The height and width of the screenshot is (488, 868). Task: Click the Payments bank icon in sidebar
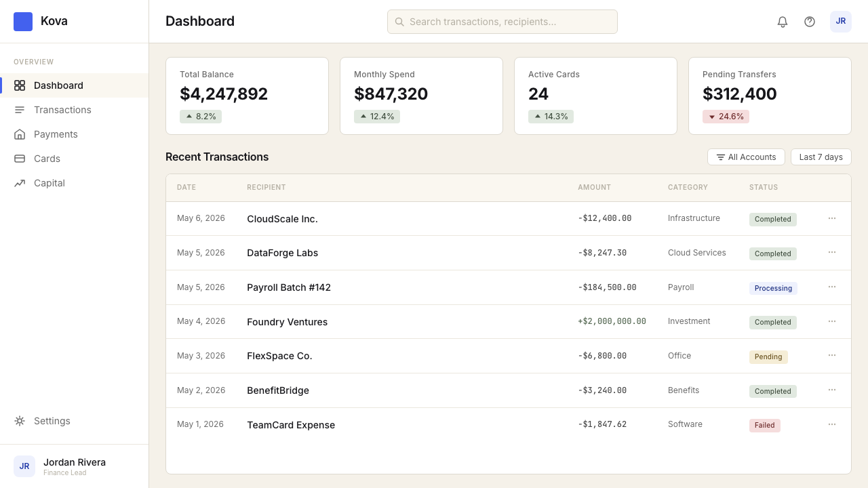[20, 134]
